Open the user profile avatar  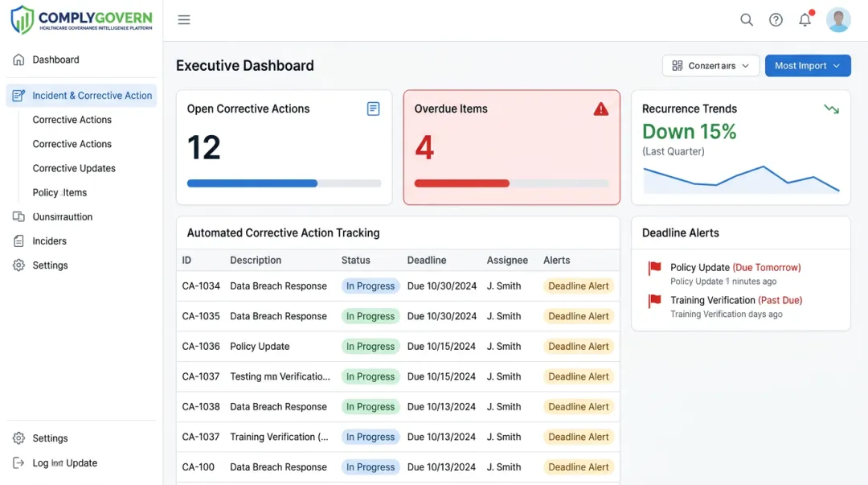[838, 20]
